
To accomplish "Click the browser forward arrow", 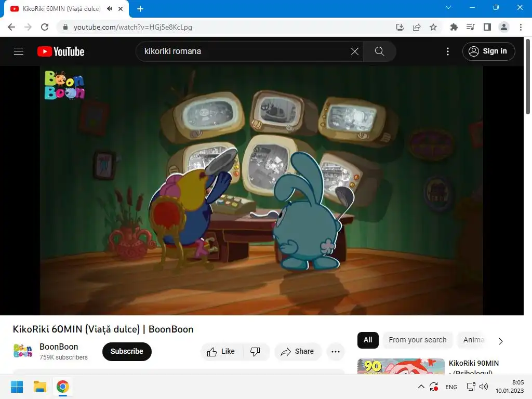I will tap(28, 27).
